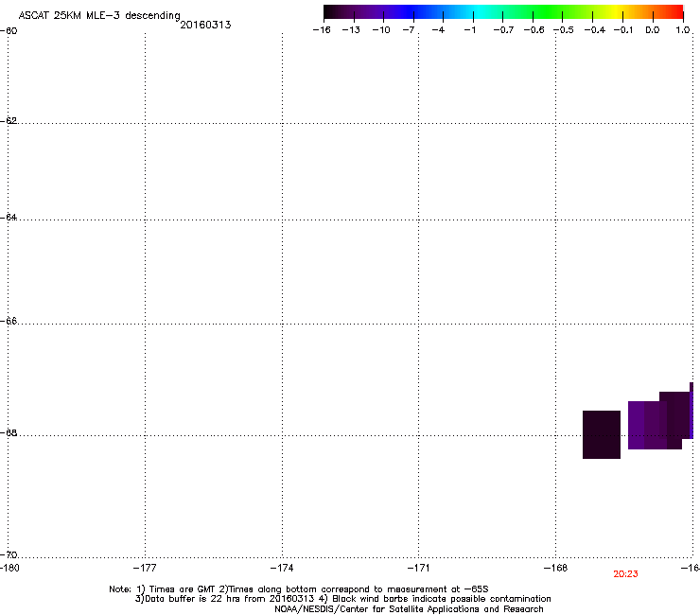Click the -1 color bar label

469,30
